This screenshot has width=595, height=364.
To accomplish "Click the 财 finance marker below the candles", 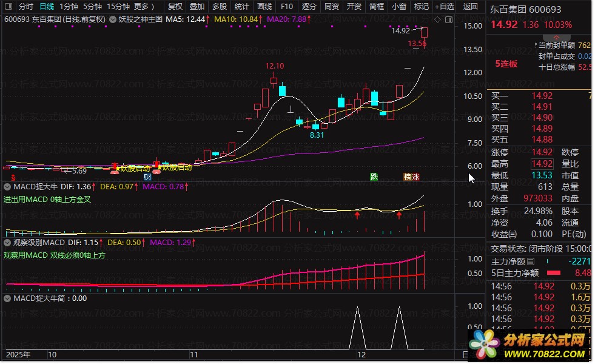I will (x=147, y=177).
